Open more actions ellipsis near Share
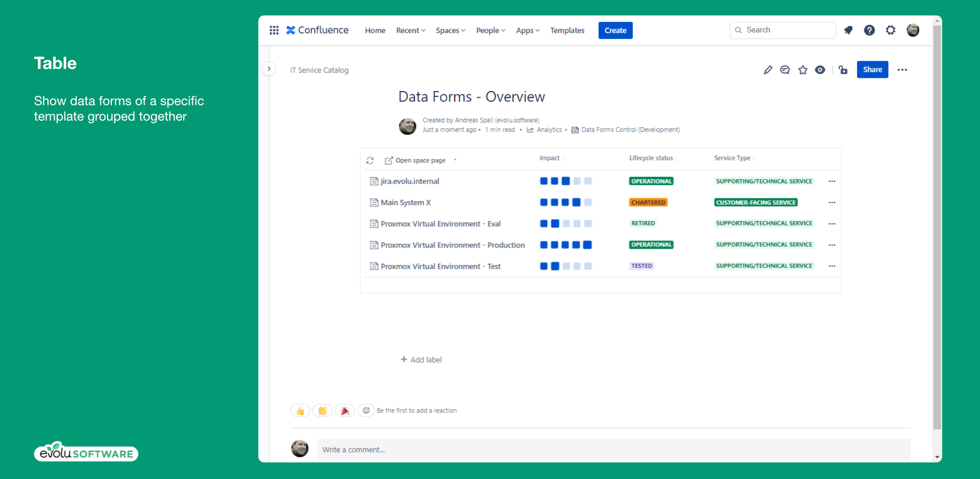The width and height of the screenshot is (980, 479). (902, 70)
